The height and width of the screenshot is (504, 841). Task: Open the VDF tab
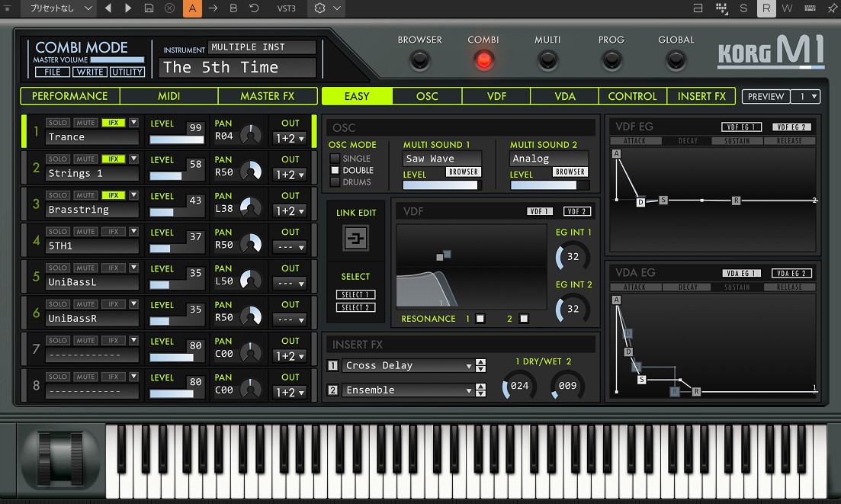tap(496, 96)
